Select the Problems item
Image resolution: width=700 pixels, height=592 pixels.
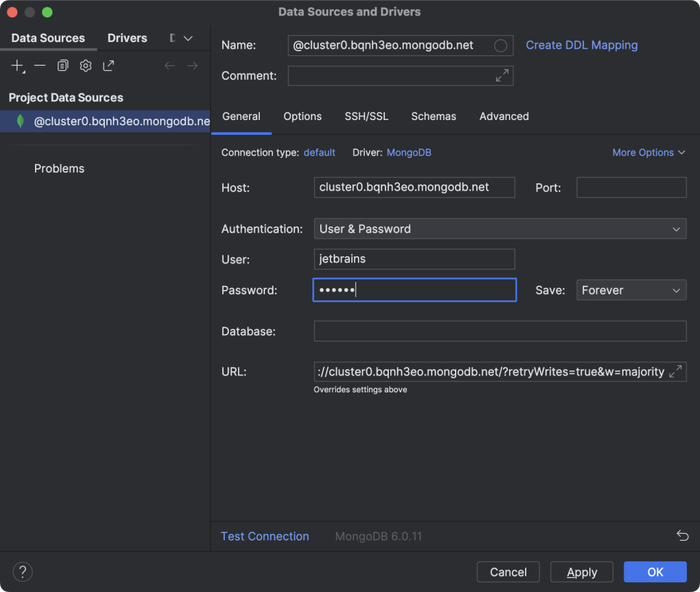pos(60,169)
